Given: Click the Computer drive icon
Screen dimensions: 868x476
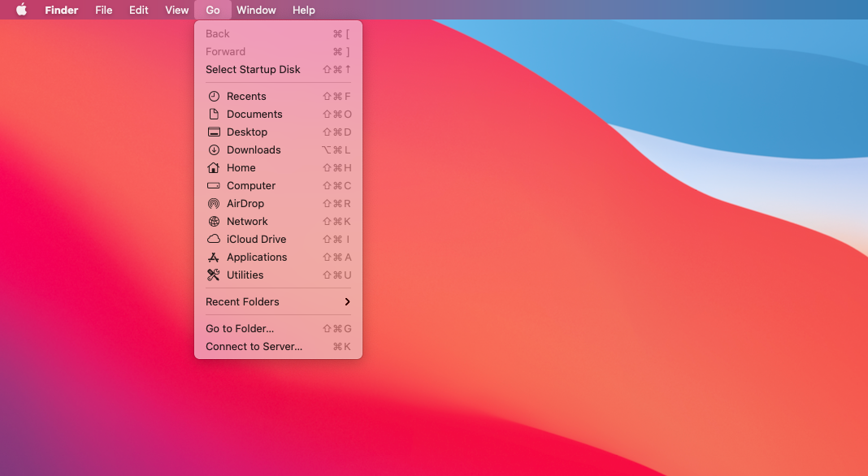Looking at the screenshot, I should pos(214,185).
